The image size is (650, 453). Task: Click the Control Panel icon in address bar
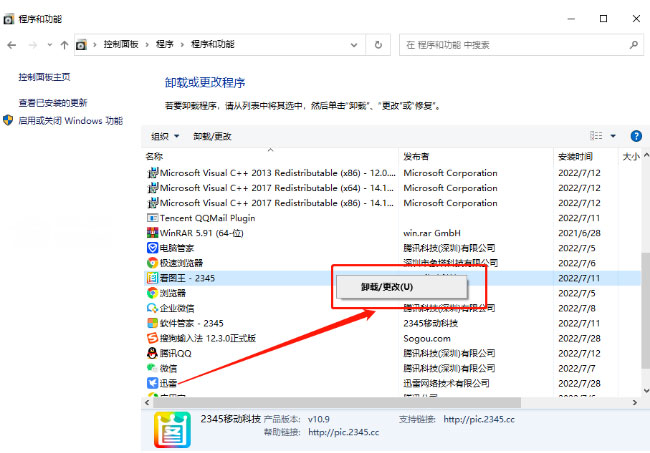point(81,44)
